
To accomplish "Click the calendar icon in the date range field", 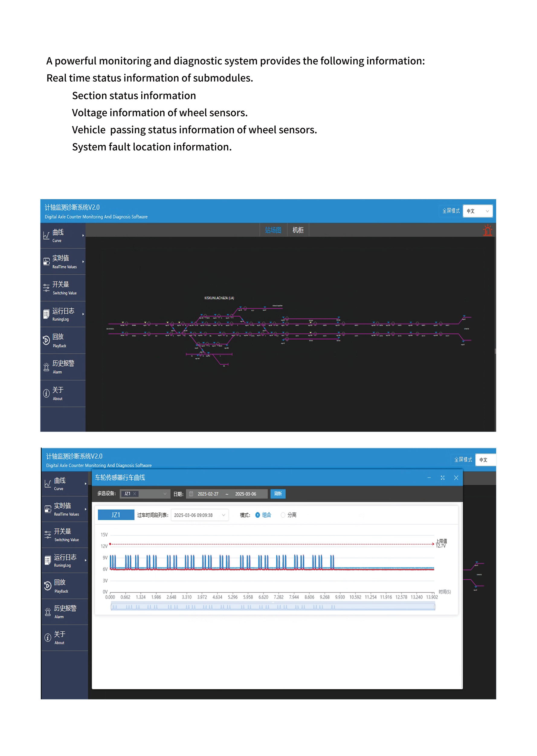I will click(x=191, y=494).
